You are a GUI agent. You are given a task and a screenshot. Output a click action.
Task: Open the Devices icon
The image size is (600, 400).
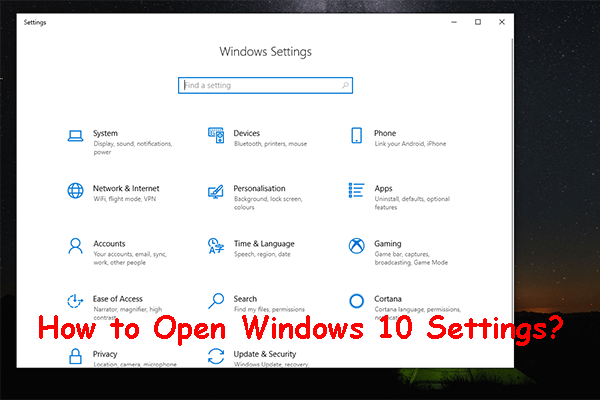pos(215,135)
